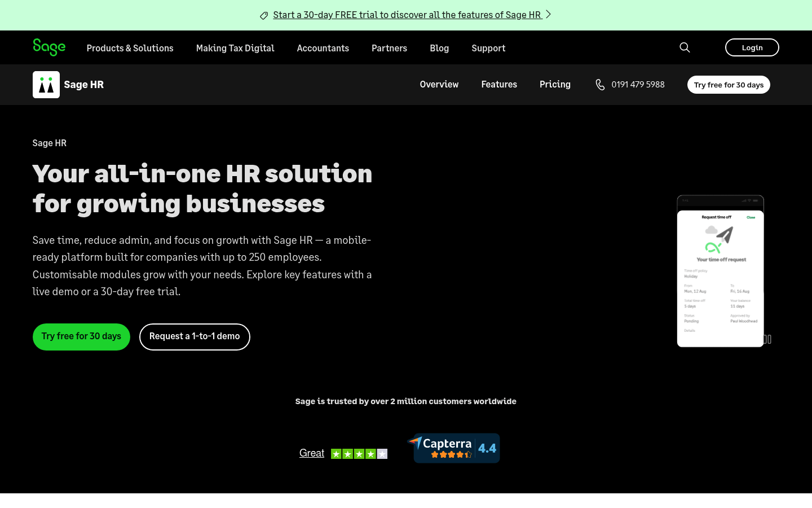Click the Trustpilot Great link

coord(312,453)
